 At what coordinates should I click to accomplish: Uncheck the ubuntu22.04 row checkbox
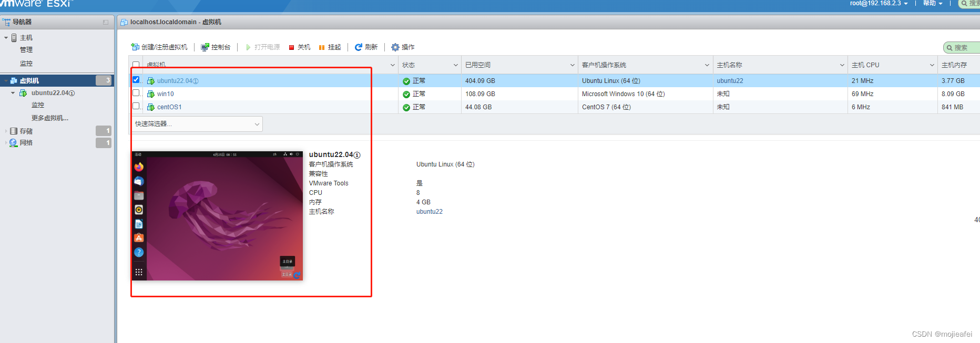[x=136, y=80]
